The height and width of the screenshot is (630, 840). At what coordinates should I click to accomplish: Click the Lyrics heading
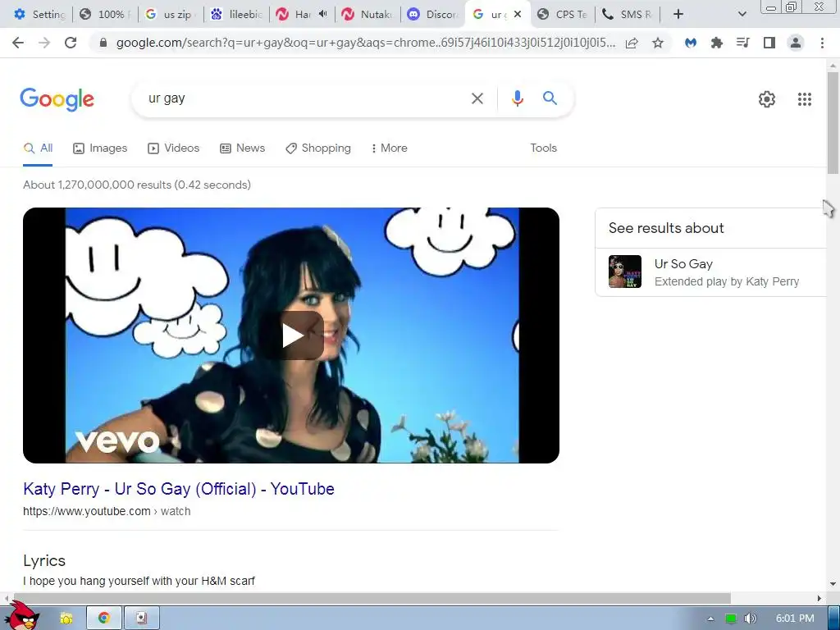click(44, 561)
